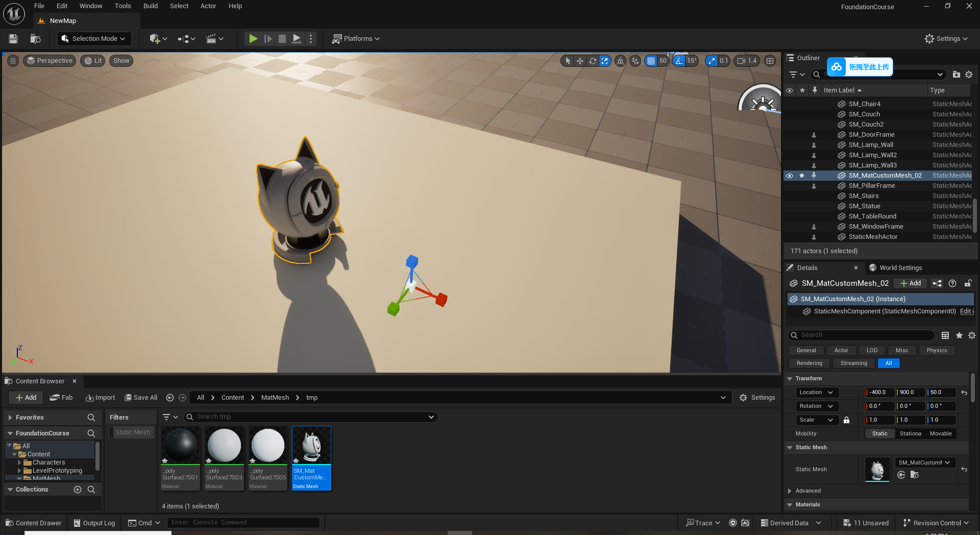Open the Tools menu

pos(122,6)
